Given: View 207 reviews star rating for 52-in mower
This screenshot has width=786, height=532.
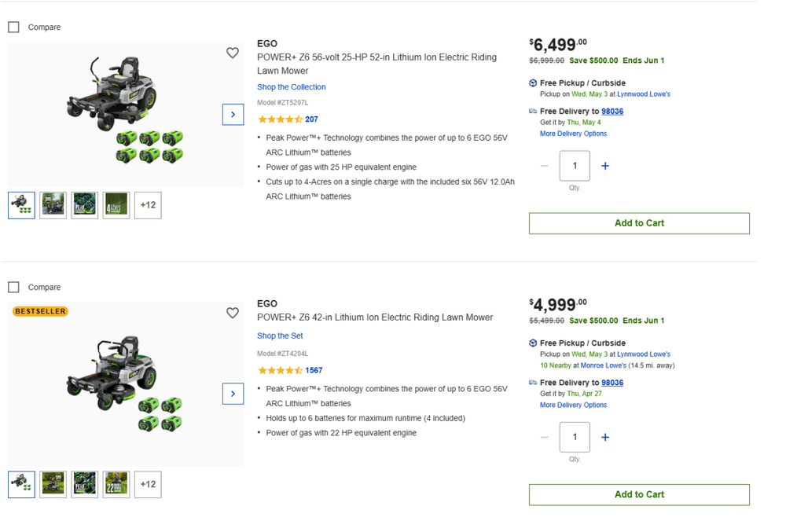Looking at the screenshot, I should [288, 119].
